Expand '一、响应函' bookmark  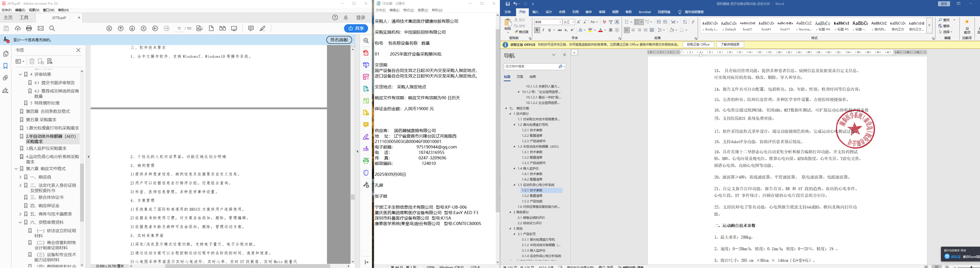pyautogui.click(x=21, y=177)
